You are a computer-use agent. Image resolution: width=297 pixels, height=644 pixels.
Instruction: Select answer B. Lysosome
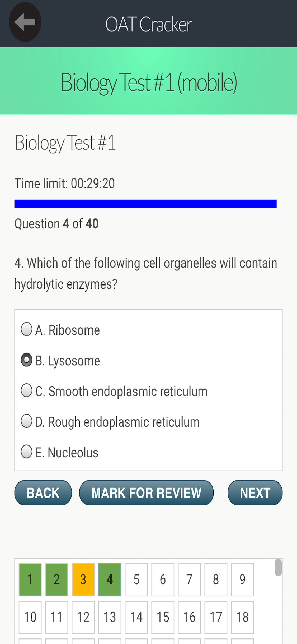[x=60, y=361]
